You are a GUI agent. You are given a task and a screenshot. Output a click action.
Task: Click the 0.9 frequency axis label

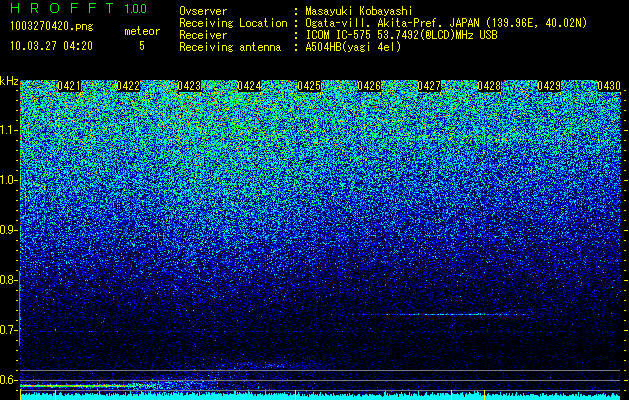click(9, 230)
